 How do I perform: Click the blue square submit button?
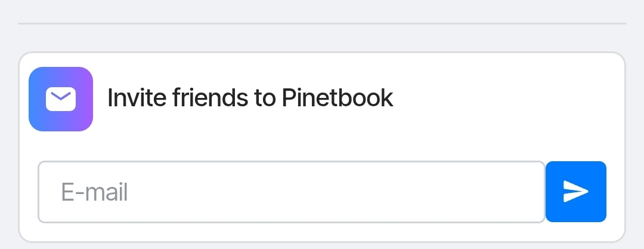click(x=575, y=192)
